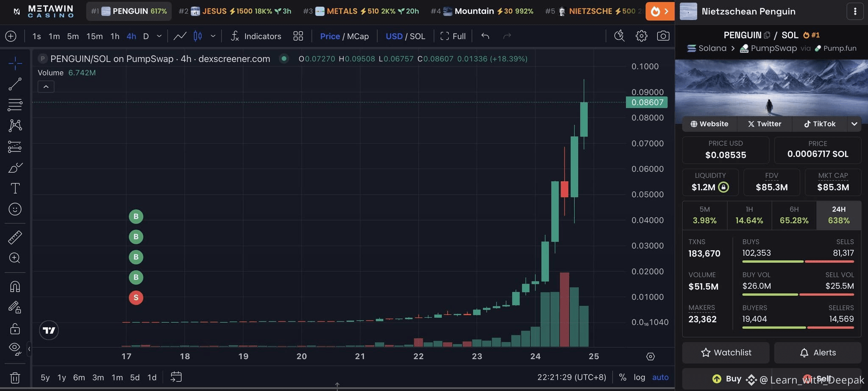Switch to 15m timeframe
This screenshot has width=868, height=391.
95,36
